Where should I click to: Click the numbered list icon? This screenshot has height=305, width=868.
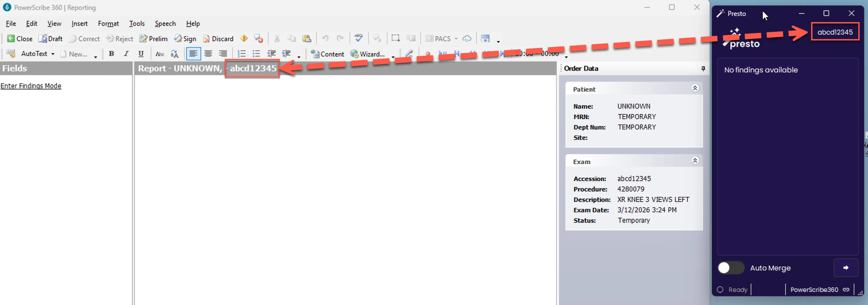point(241,54)
